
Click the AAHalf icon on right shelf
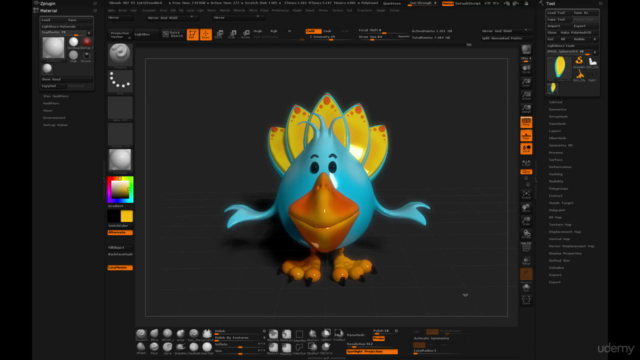pyautogui.click(x=526, y=109)
